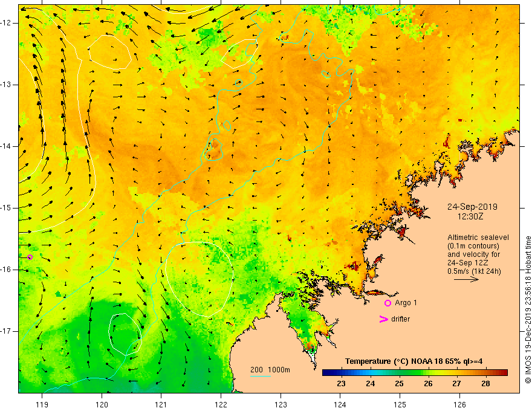Select the temperature color bar at 23
This screenshot has height=411, width=532.
point(342,373)
